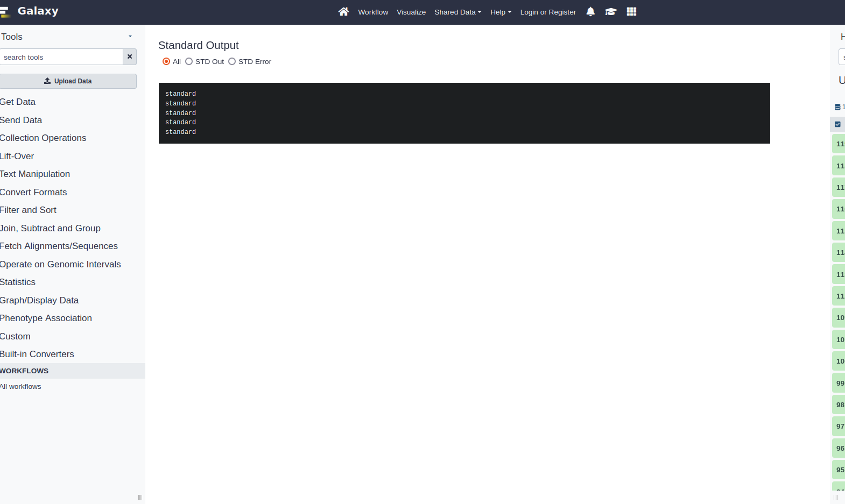Click the left panel resize handle
The height and width of the screenshot is (504, 845).
pos(140,498)
